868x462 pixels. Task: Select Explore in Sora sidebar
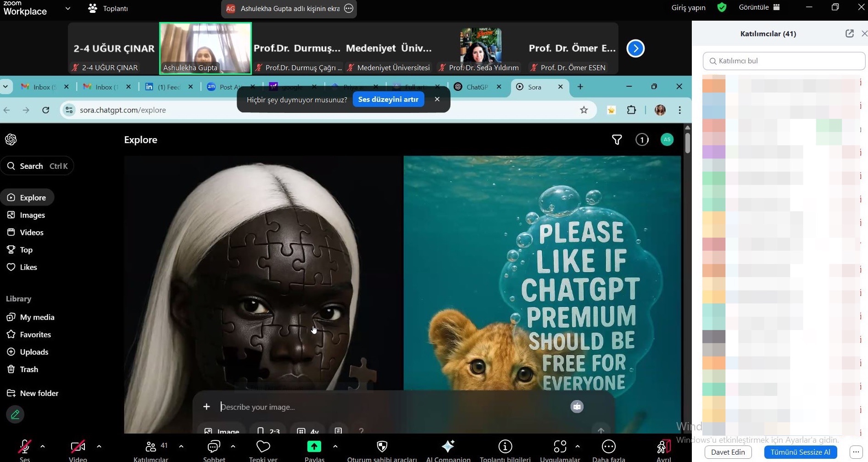(x=27, y=198)
